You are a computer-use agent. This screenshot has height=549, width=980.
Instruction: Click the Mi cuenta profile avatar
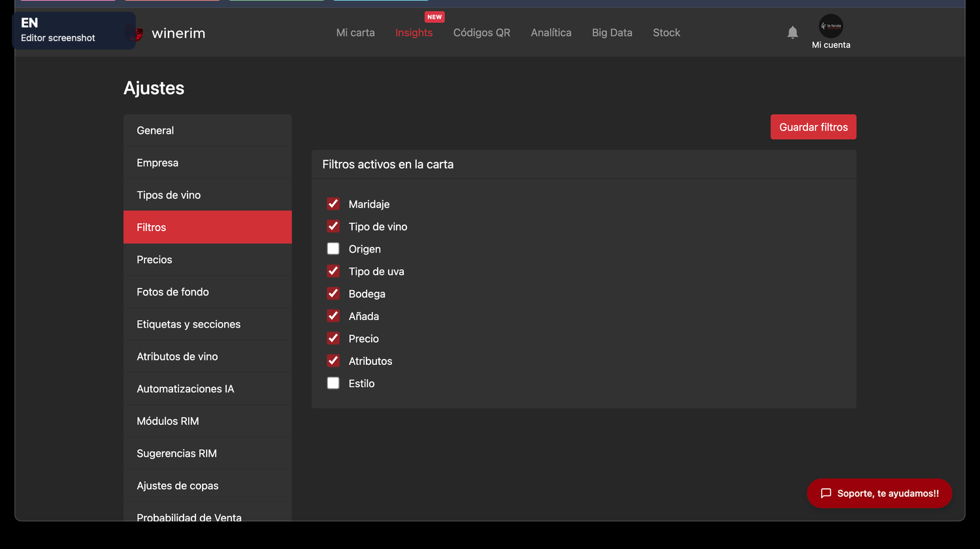(x=831, y=26)
